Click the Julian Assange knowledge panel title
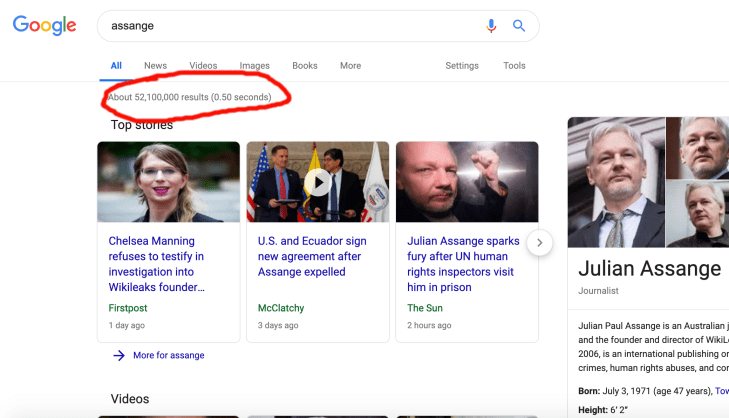This screenshot has width=729, height=418. [649, 268]
